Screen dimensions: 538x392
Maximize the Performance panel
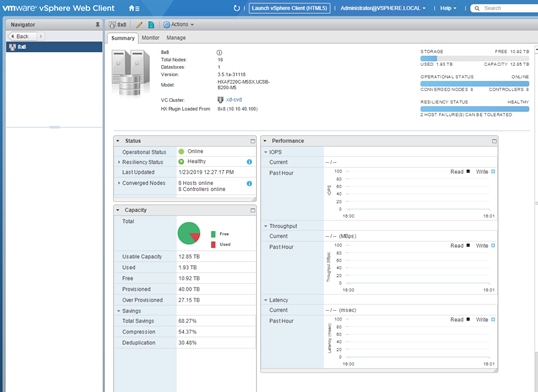click(x=494, y=141)
